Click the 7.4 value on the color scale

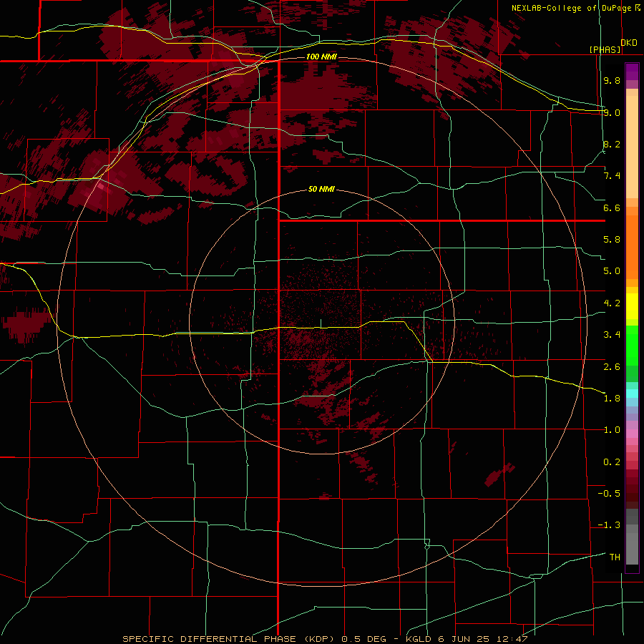click(x=612, y=176)
